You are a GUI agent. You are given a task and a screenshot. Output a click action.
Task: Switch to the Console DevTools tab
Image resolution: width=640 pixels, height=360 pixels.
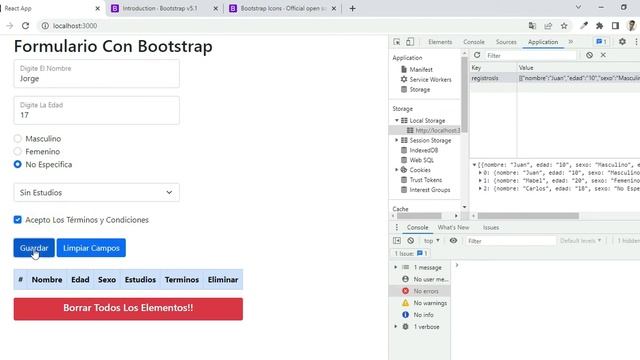(x=474, y=42)
